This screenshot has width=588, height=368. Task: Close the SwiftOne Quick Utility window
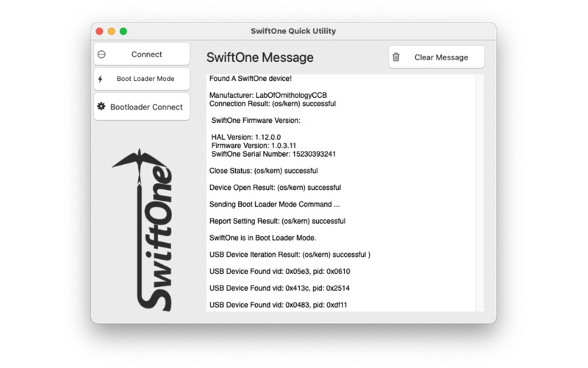pyautogui.click(x=100, y=31)
